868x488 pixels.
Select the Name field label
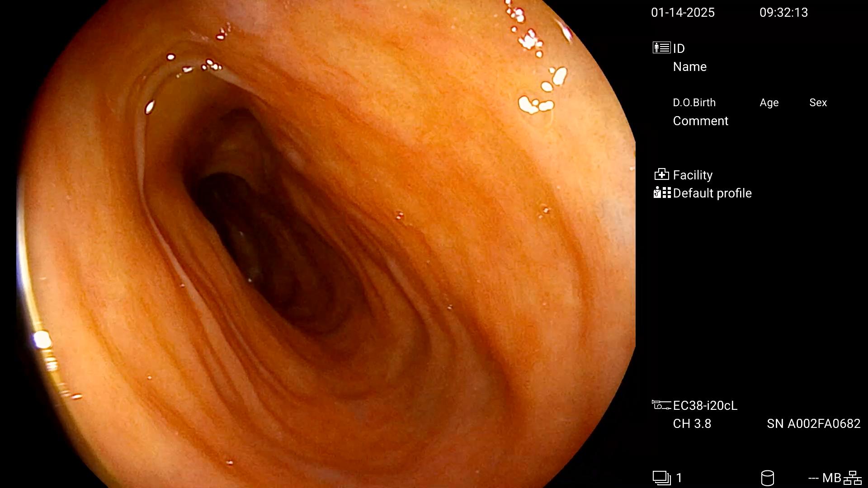point(689,67)
